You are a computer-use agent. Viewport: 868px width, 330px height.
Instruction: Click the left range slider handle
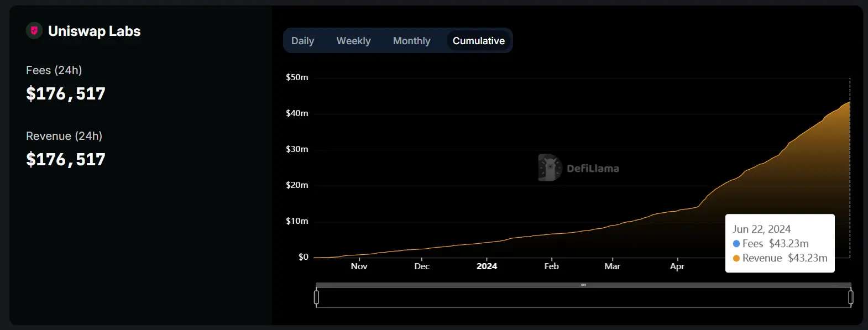316,297
